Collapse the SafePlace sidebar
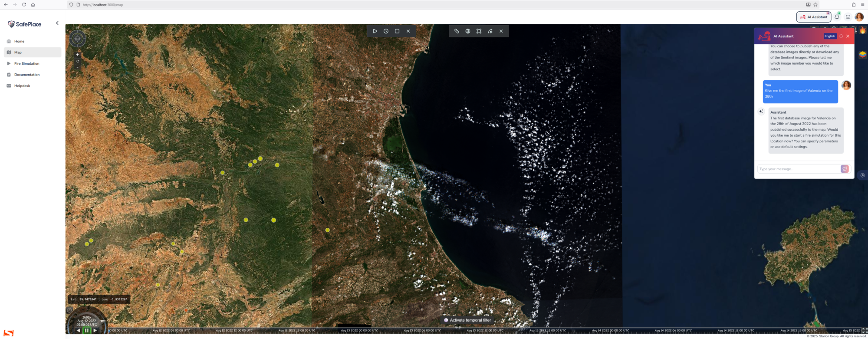This screenshot has height=339, width=868. [57, 23]
